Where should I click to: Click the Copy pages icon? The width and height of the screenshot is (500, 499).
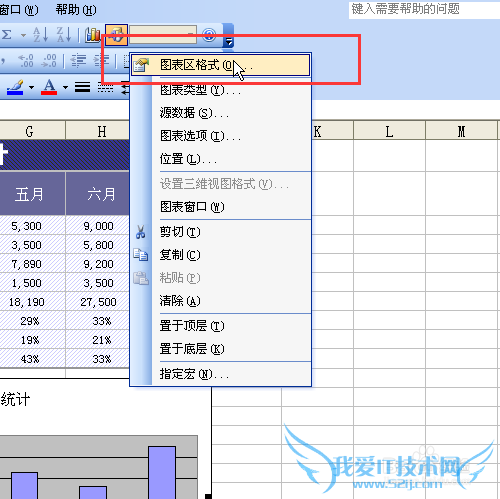[141, 255]
